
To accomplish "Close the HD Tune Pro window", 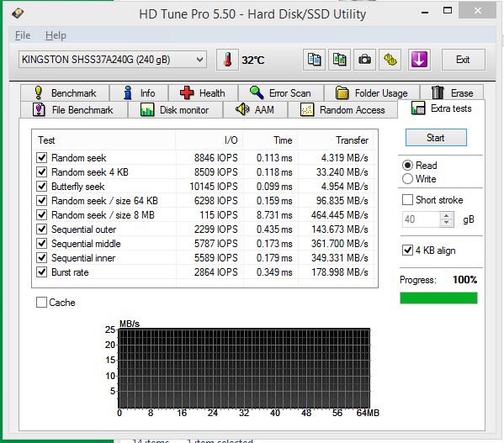I will click(x=478, y=11).
